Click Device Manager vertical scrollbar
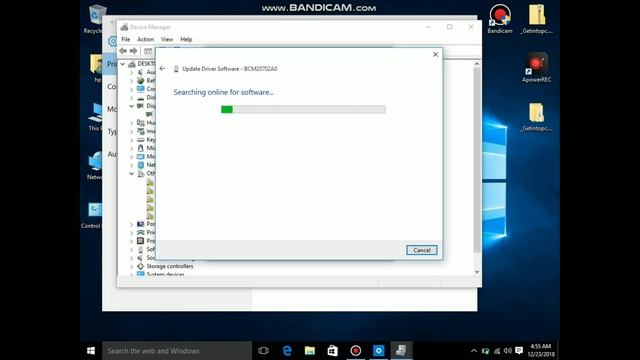Viewport: 640px width, 360px height. tap(477, 159)
